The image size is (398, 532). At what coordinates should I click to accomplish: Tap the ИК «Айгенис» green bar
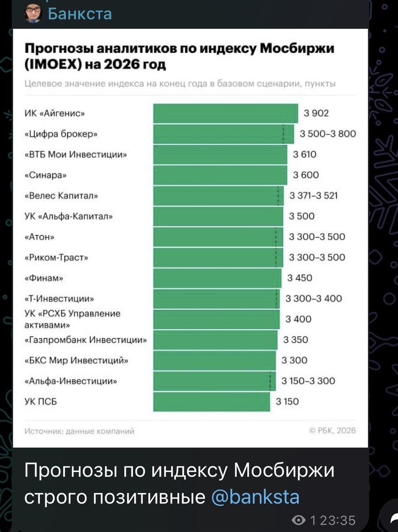[x=225, y=113]
